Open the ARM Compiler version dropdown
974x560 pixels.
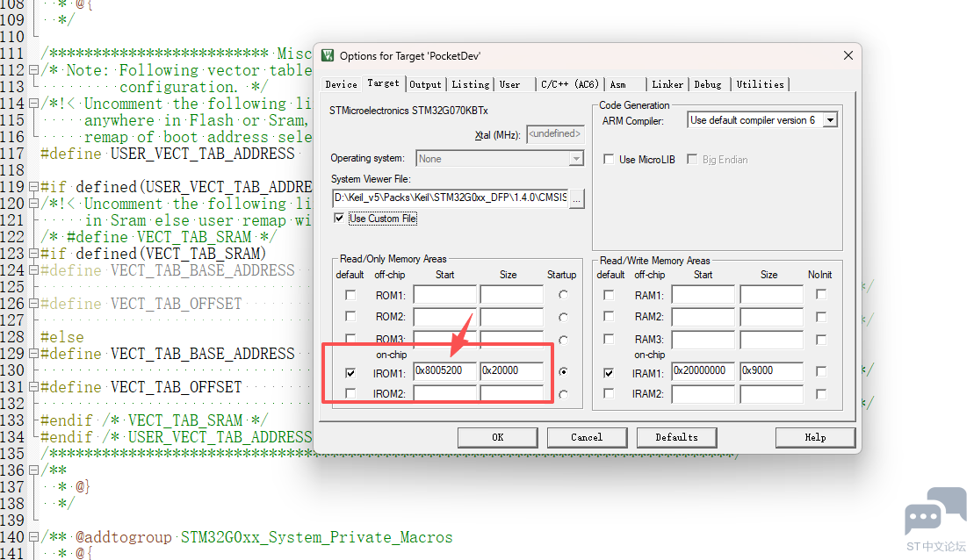(x=830, y=120)
